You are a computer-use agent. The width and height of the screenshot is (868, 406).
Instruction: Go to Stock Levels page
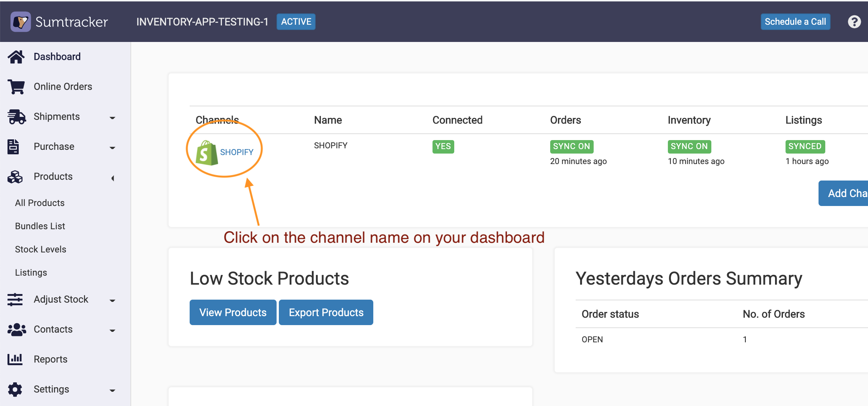click(x=40, y=249)
